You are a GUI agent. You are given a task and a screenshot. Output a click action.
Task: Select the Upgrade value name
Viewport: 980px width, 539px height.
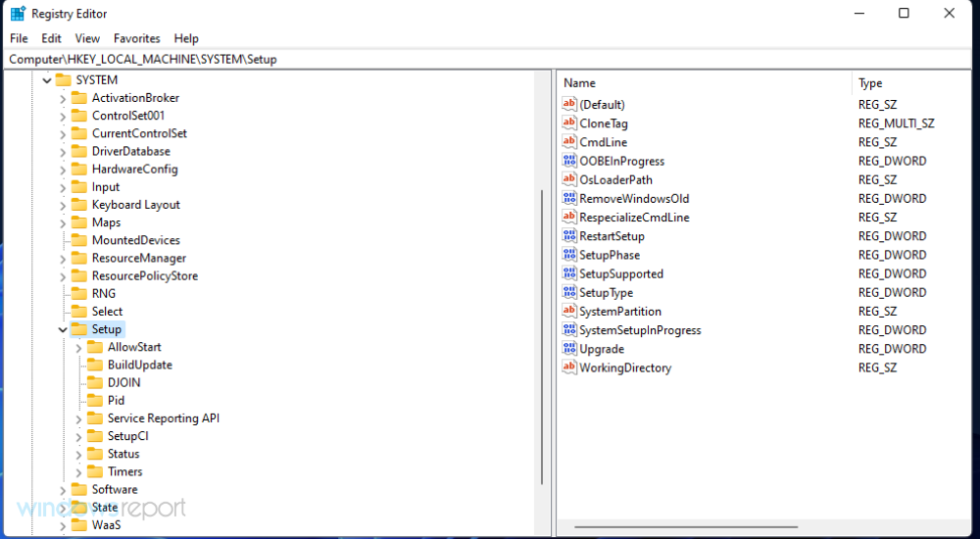(602, 348)
